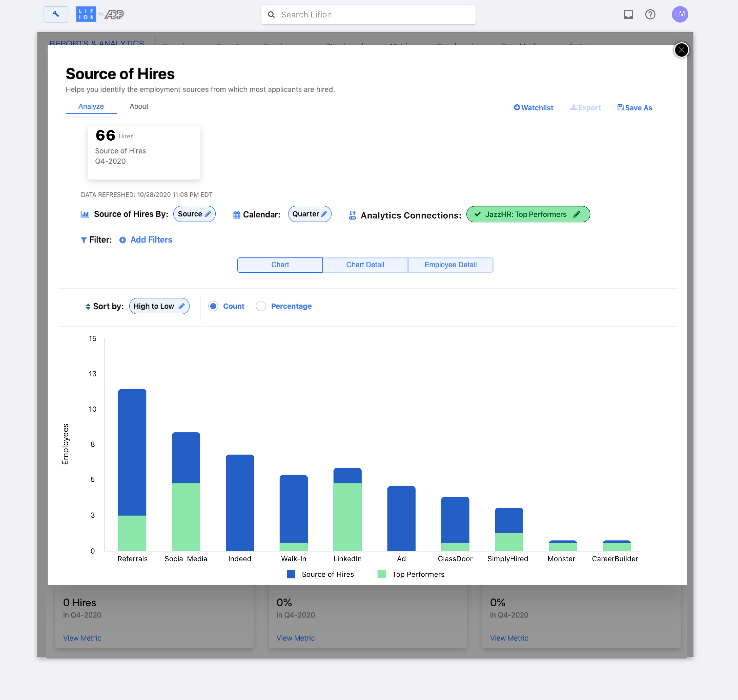Image resolution: width=738 pixels, height=700 pixels.
Task: Select the Count radio button
Action: pyautogui.click(x=213, y=306)
